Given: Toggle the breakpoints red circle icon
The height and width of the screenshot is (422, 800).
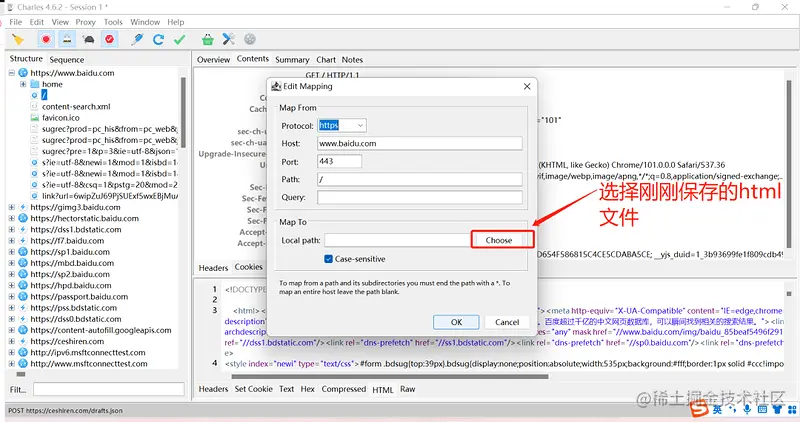Looking at the screenshot, I should coord(109,39).
